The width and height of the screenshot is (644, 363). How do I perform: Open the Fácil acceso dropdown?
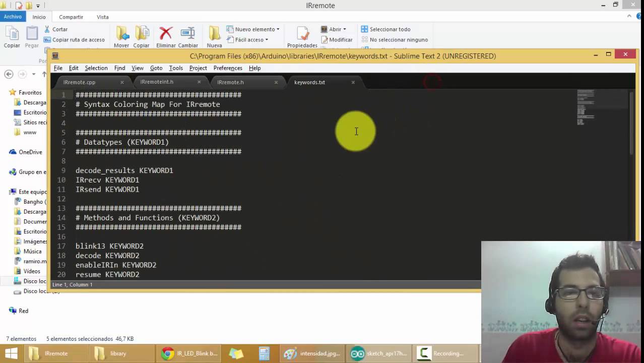[x=247, y=40]
